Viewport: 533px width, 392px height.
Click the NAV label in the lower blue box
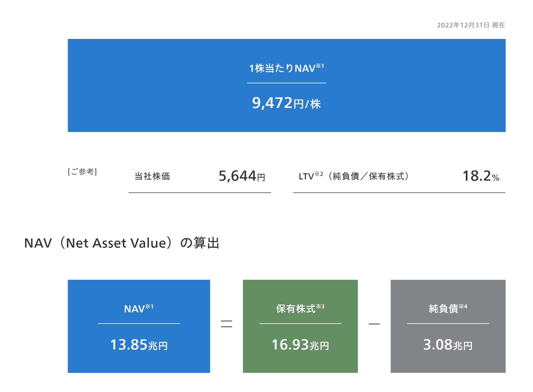(134, 309)
